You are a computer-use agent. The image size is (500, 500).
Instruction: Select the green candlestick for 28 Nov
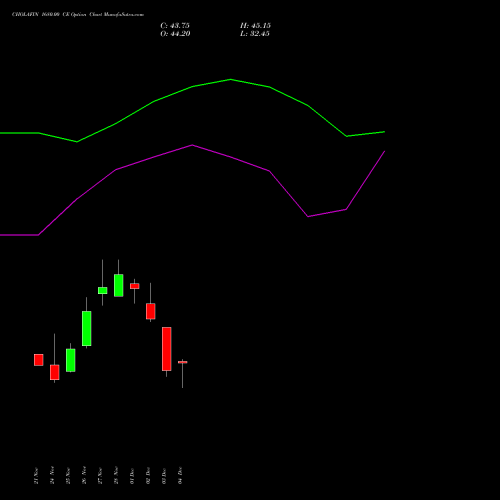point(119,285)
